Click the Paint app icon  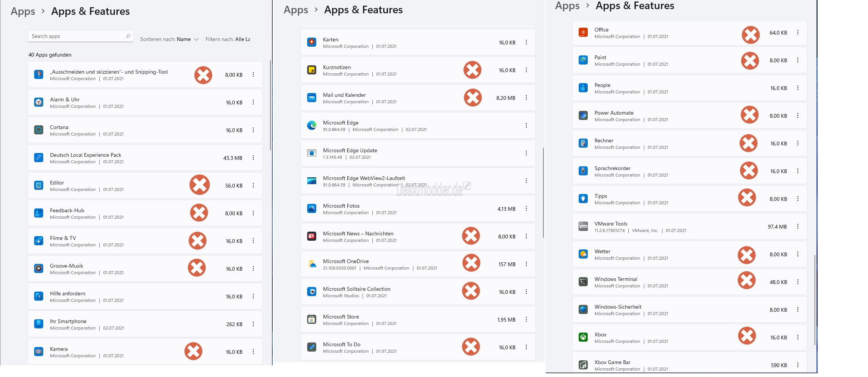(x=583, y=60)
